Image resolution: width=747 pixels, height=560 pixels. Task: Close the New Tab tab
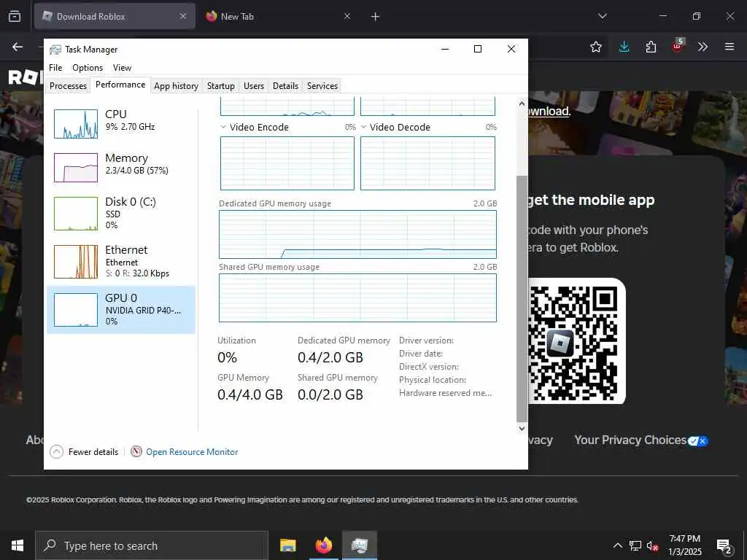tap(347, 16)
